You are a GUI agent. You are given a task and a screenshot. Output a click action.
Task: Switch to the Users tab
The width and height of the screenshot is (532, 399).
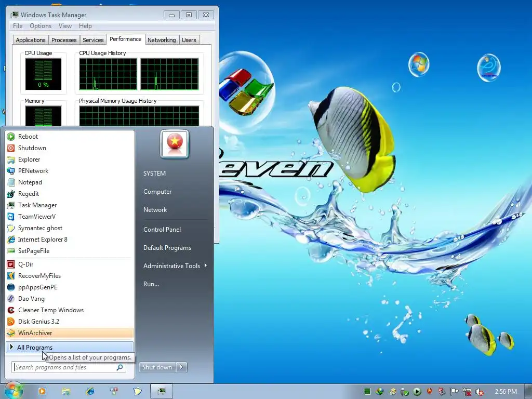[x=189, y=40]
